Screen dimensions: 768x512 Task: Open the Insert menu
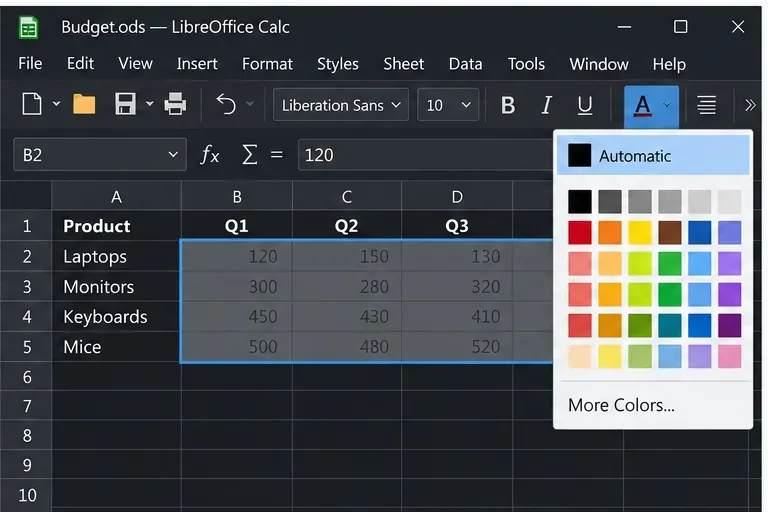pos(197,64)
